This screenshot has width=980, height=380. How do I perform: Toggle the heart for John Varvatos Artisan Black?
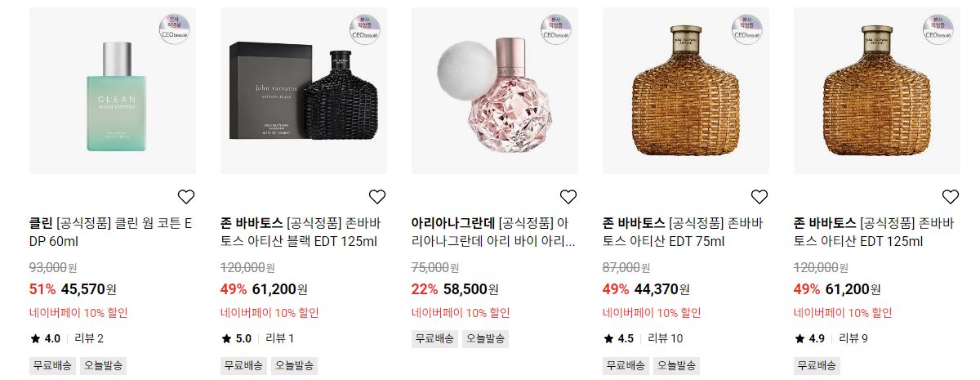tap(377, 197)
